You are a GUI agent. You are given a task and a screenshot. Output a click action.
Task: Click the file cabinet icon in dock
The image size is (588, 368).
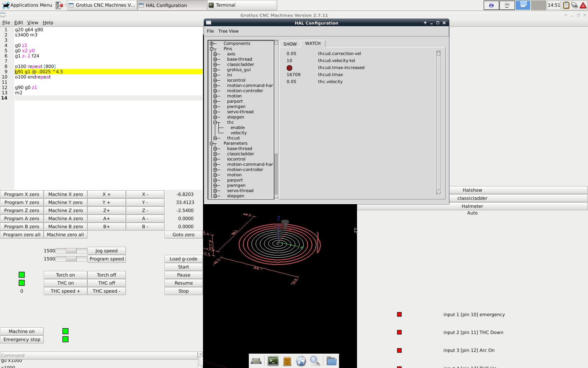coord(287,361)
